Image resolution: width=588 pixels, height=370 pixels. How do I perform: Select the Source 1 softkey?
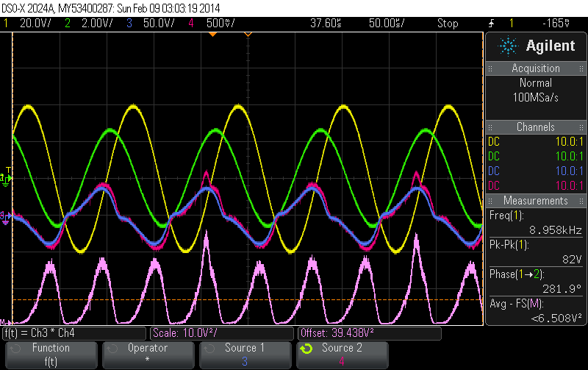(245, 355)
